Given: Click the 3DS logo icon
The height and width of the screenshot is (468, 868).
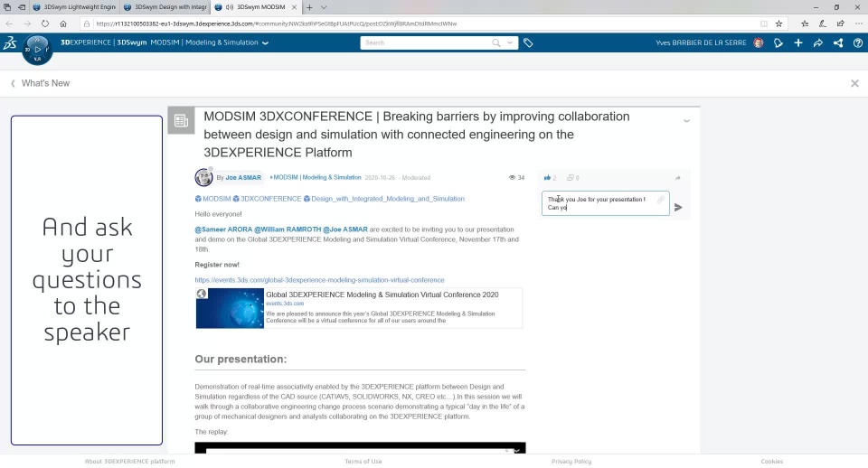Looking at the screenshot, I should [x=9, y=42].
